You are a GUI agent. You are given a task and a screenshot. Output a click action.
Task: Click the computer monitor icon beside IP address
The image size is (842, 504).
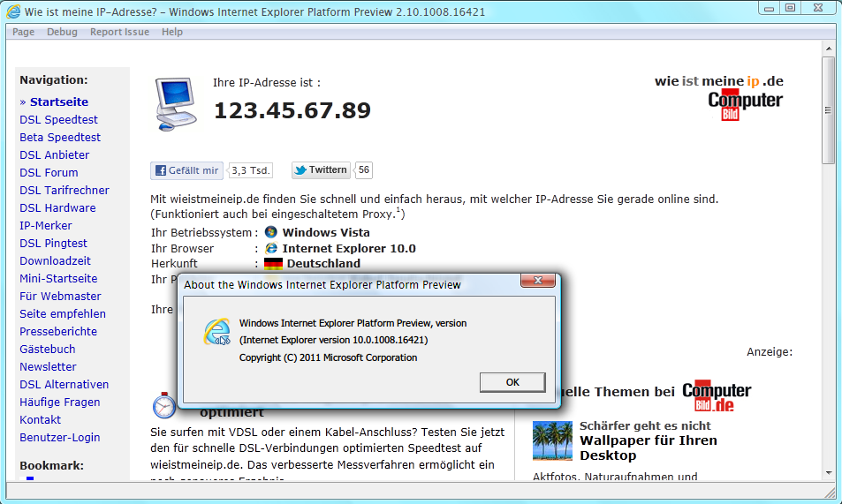(175, 103)
